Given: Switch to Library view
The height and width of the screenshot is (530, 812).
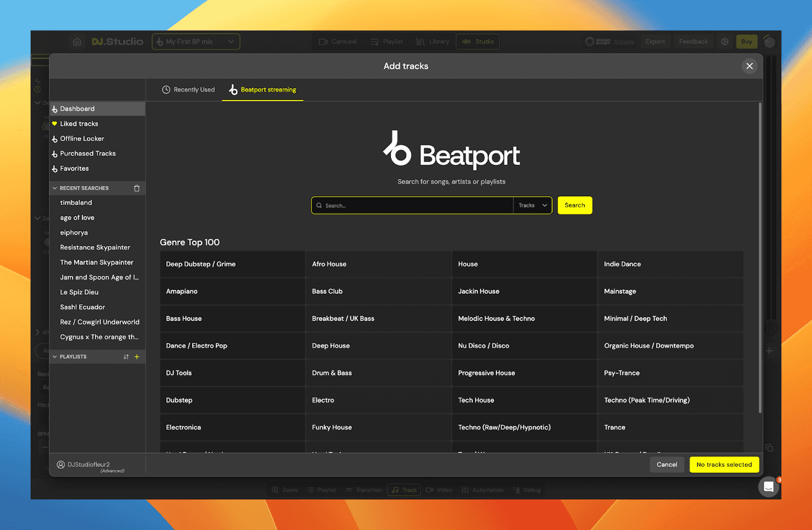Looking at the screenshot, I should [432, 41].
